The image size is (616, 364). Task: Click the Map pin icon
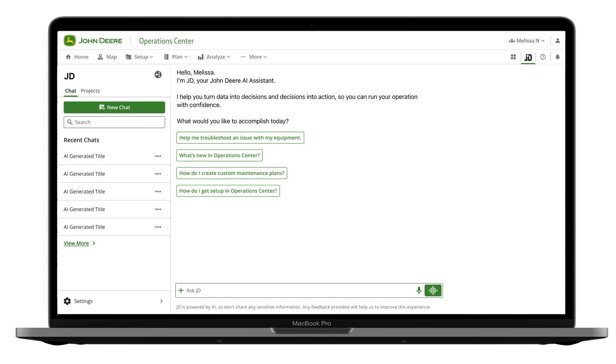coord(100,57)
